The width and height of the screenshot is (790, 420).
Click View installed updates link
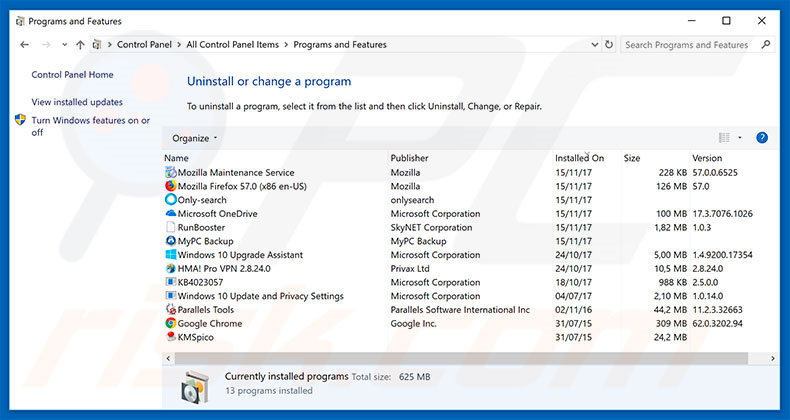coord(77,102)
